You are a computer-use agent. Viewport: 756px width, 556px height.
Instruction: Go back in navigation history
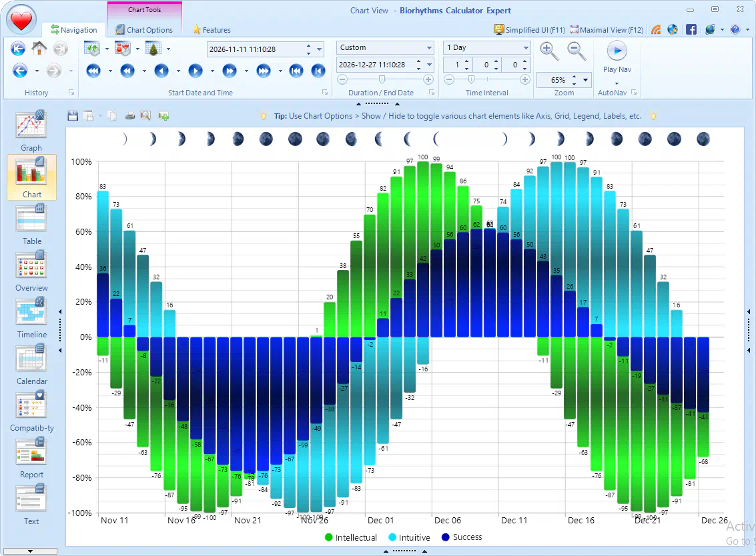point(20,71)
